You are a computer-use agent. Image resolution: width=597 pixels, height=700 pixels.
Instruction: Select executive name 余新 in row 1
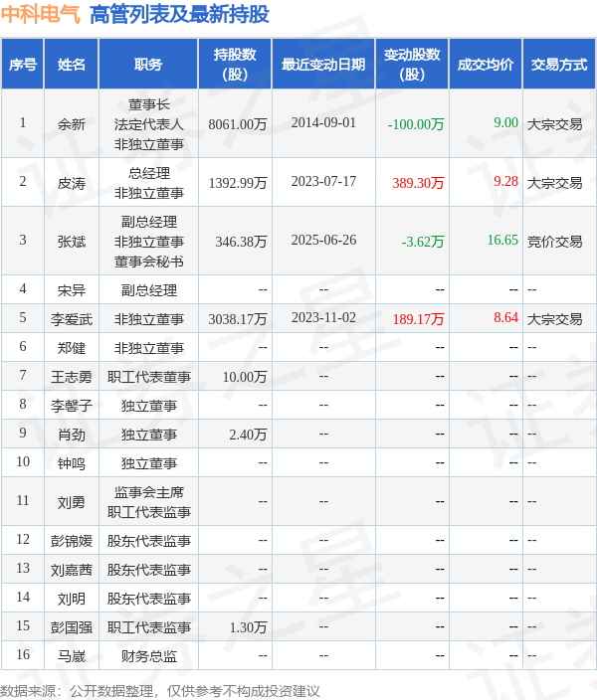point(72,124)
